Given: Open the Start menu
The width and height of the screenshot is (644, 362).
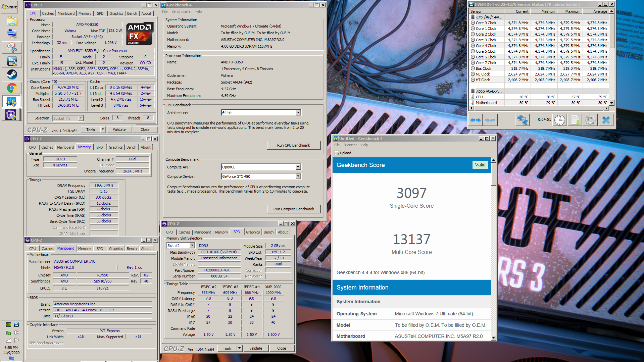Looking at the screenshot, I should pos(9,7).
